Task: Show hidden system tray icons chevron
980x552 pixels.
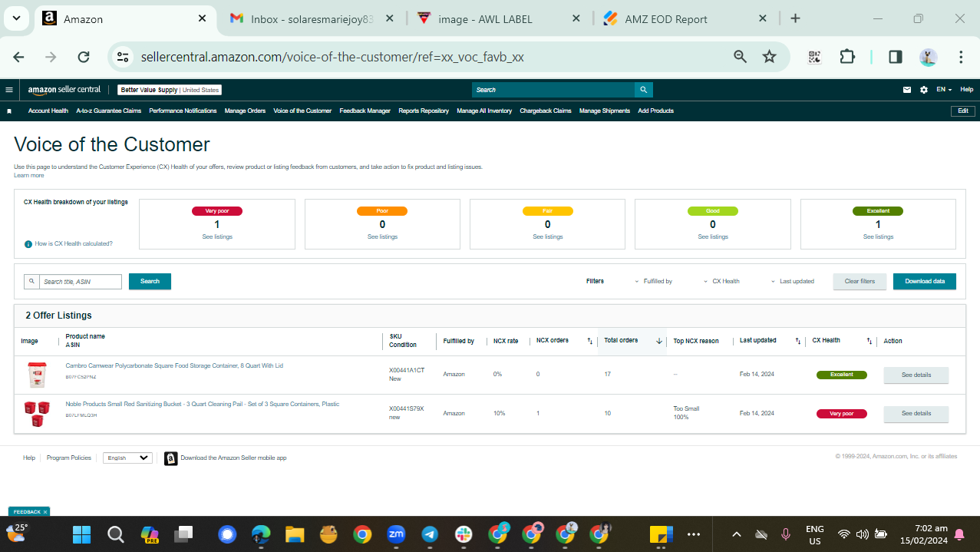Action: [x=737, y=534]
